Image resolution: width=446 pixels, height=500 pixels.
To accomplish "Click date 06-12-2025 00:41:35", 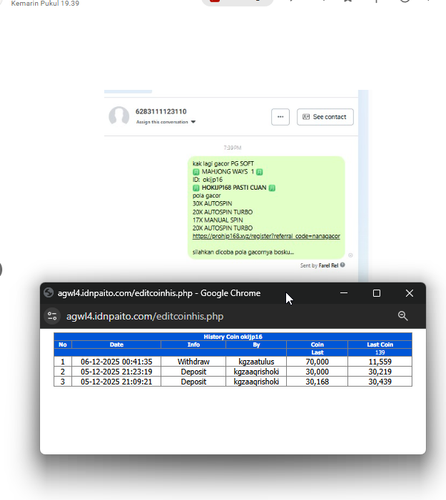I will tap(116, 362).
